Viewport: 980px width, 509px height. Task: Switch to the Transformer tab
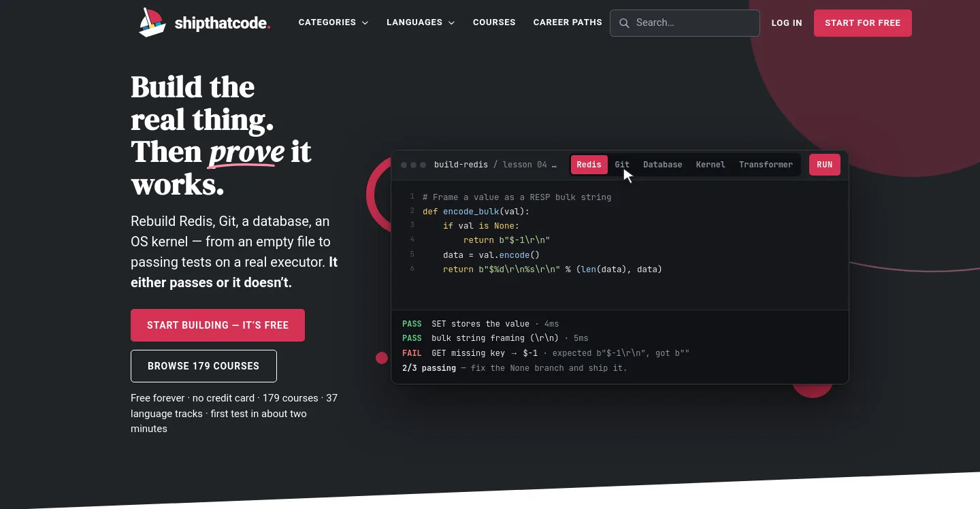766,165
